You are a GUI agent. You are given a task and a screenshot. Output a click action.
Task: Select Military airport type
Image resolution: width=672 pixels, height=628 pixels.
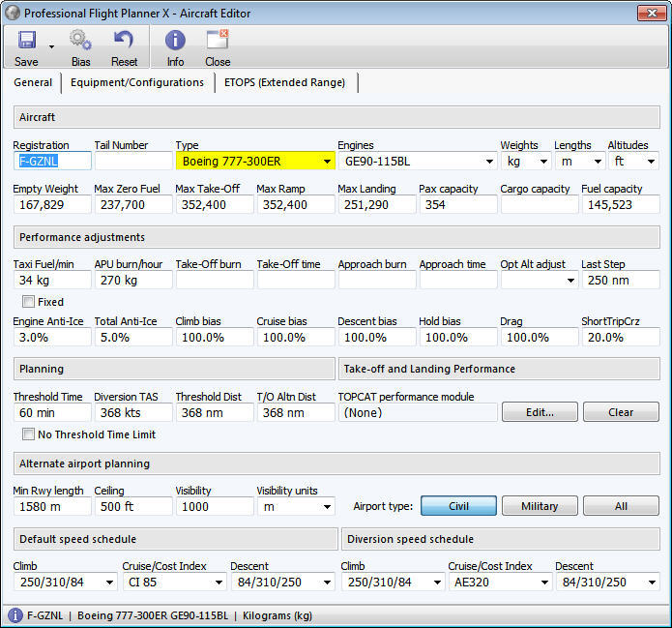[540, 506]
